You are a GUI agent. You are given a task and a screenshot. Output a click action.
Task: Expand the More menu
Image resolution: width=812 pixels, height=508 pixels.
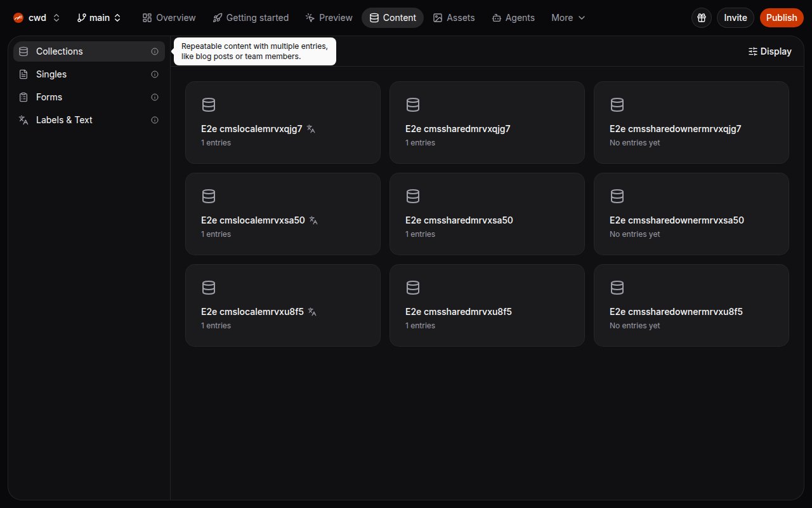click(568, 18)
